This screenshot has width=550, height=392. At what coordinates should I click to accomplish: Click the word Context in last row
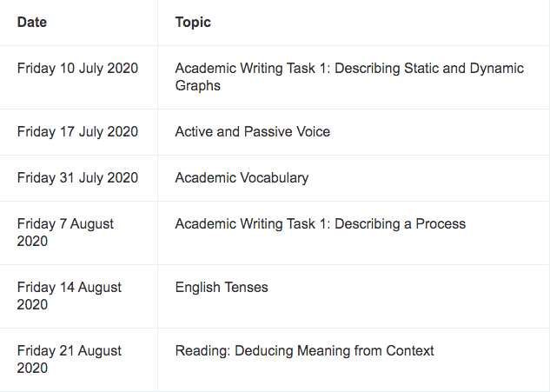coord(410,351)
